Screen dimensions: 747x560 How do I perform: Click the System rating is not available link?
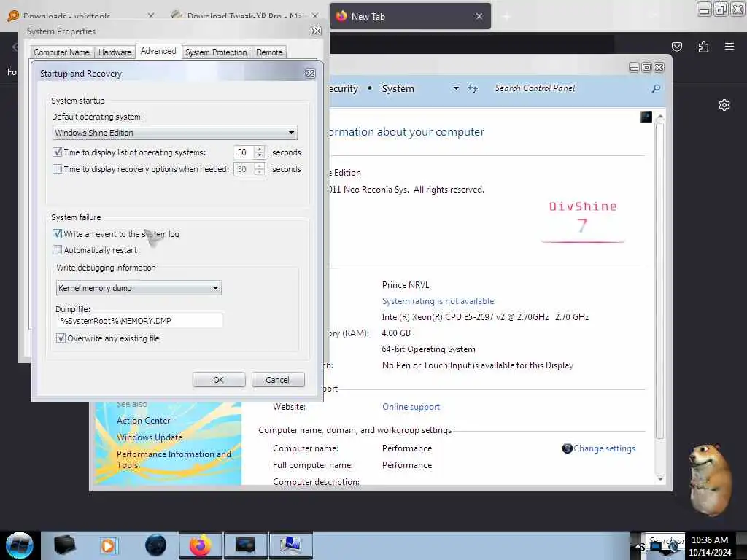click(x=438, y=301)
